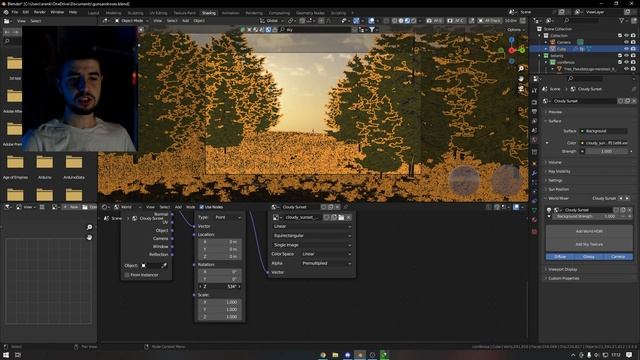Select the Diffuse button

pos(560,257)
